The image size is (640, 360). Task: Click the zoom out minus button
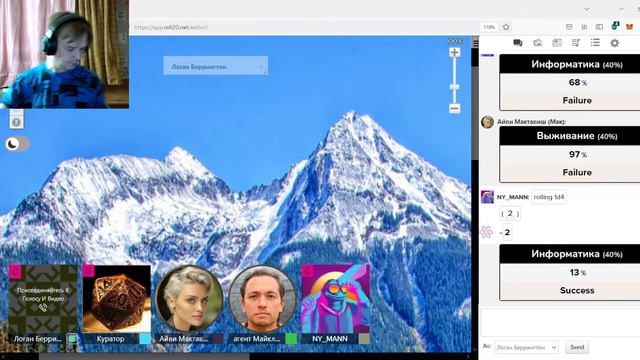(454, 108)
